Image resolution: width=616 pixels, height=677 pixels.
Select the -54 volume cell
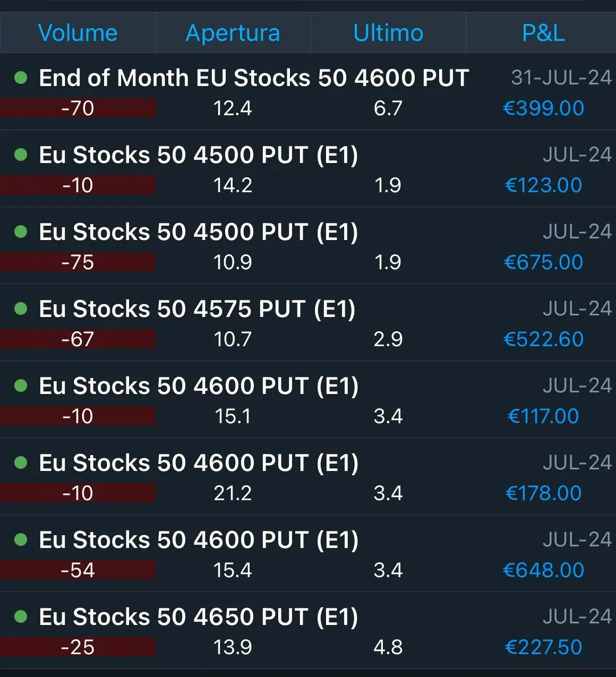[x=78, y=570]
